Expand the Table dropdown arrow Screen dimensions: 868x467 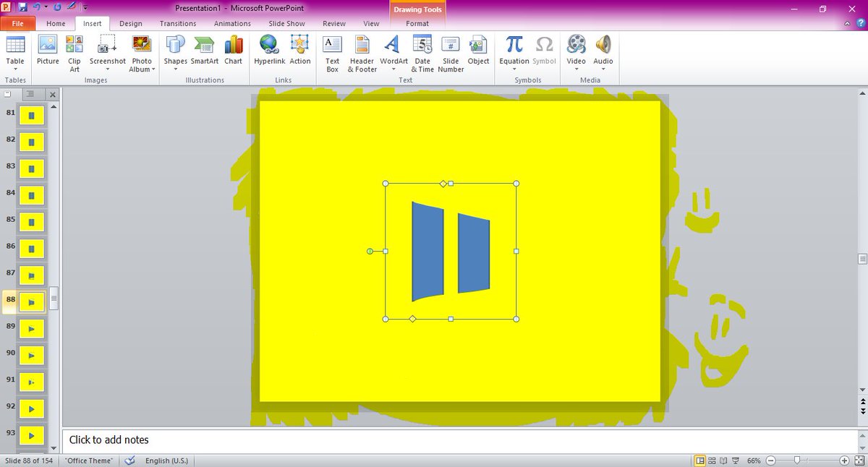[15, 70]
